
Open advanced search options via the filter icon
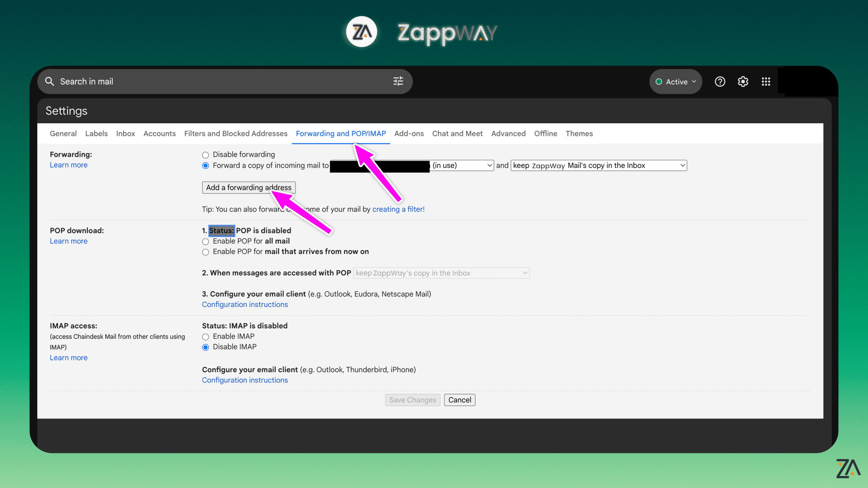click(x=398, y=82)
